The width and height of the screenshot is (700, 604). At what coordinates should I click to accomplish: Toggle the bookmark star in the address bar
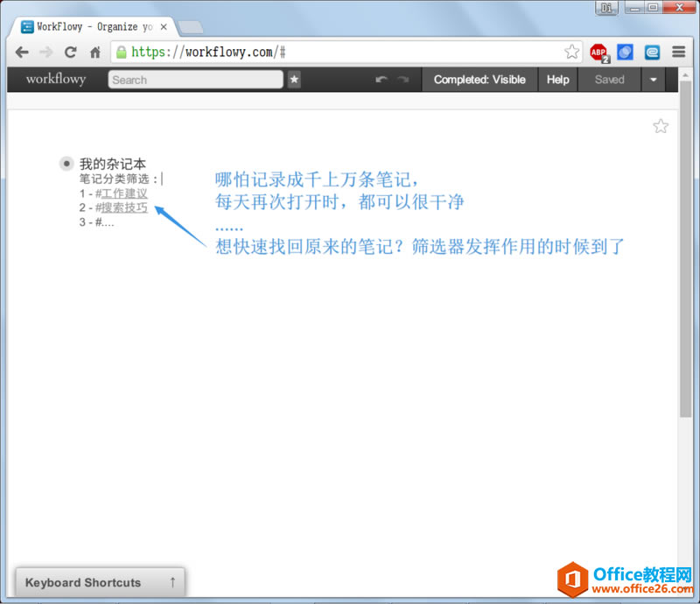click(x=571, y=52)
